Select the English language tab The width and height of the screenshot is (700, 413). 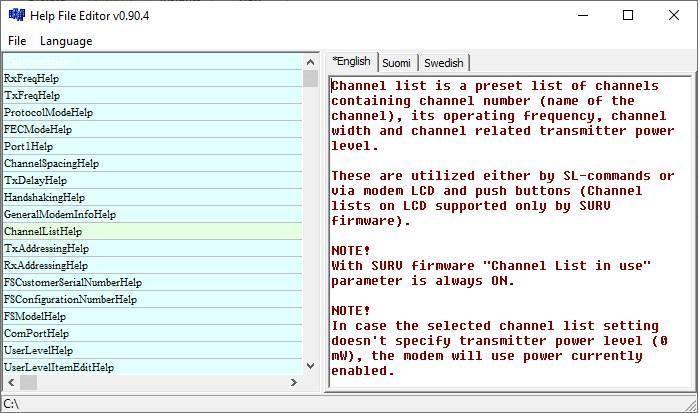(351, 62)
